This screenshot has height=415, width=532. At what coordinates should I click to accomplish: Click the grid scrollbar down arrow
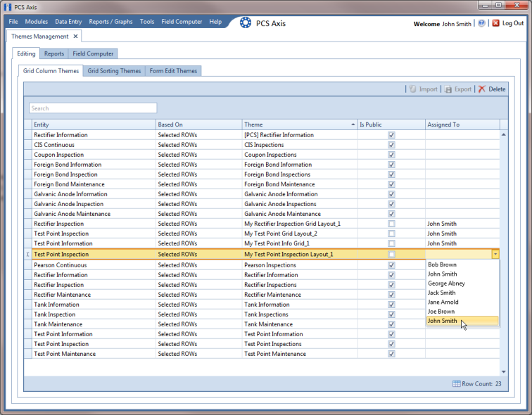click(x=504, y=372)
